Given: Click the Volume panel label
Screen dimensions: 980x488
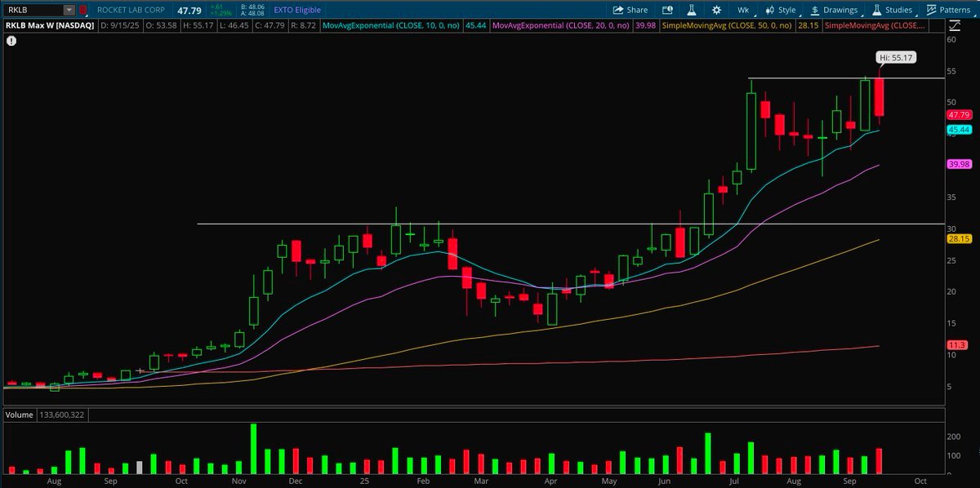Looking at the screenshot, I should coord(18,415).
